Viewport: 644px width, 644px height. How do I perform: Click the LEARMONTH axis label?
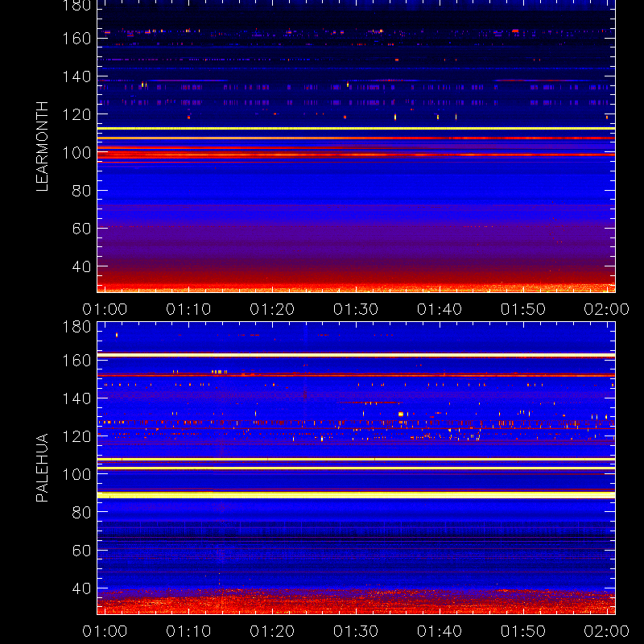pyautogui.click(x=43, y=147)
